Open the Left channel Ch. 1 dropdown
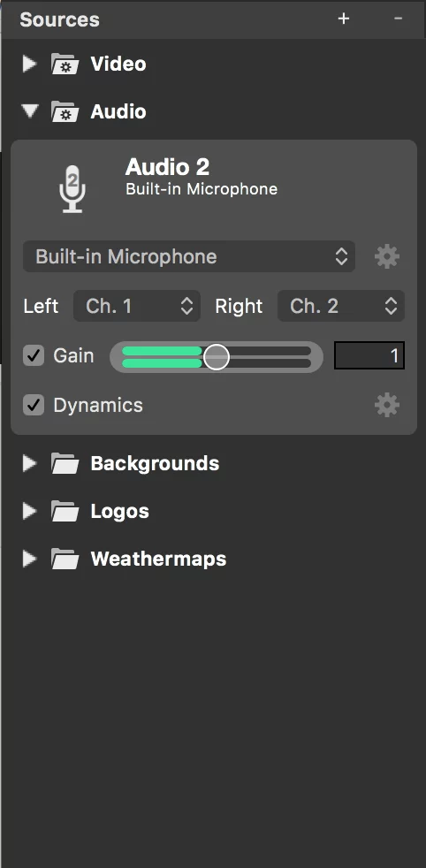 137,306
